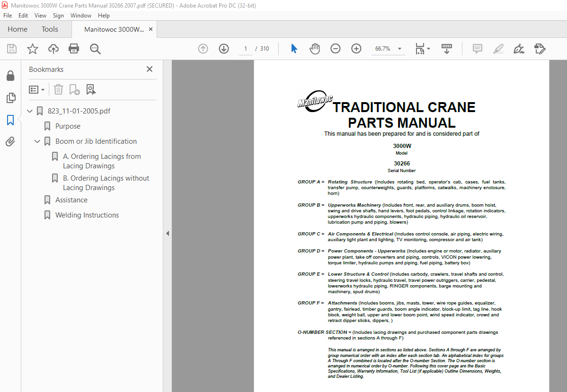Activate the selection arrow tool
Image resolution: width=567 pixels, height=392 pixels.
point(294,48)
